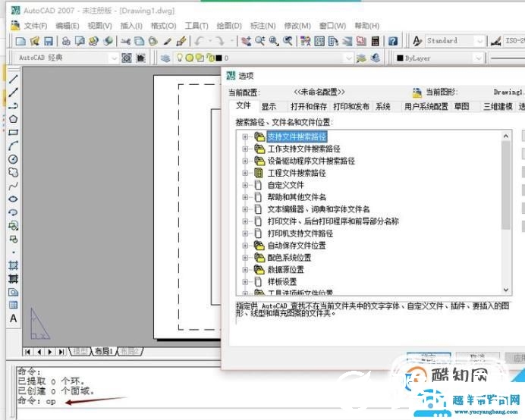Select 自定义文件 tree item
This screenshot has width=525, height=420.
pos(285,185)
